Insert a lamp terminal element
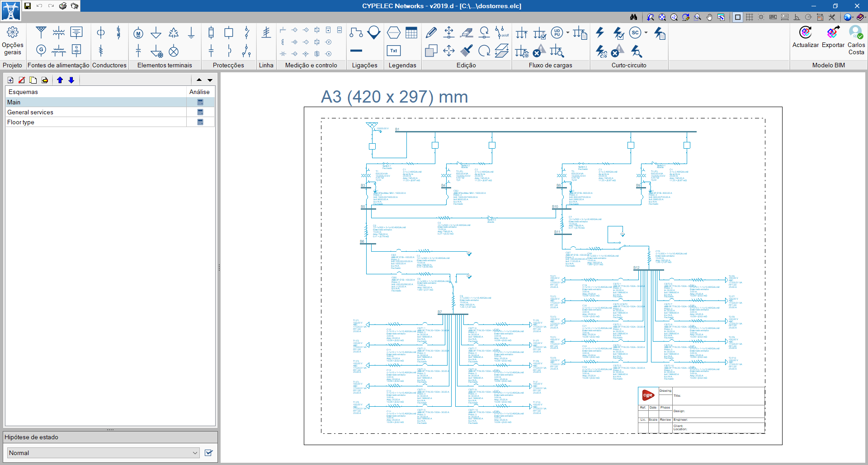868x465 pixels. (174, 52)
